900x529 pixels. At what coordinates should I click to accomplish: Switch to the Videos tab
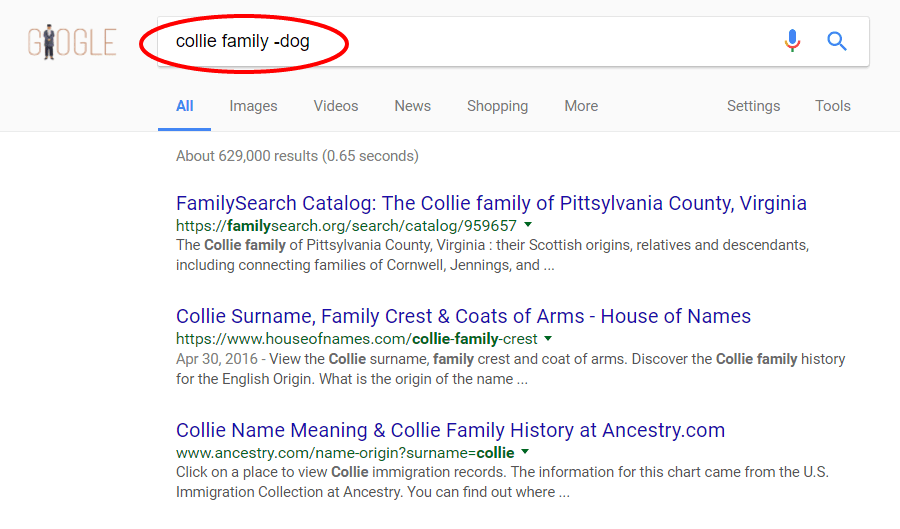click(x=336, y=106)
